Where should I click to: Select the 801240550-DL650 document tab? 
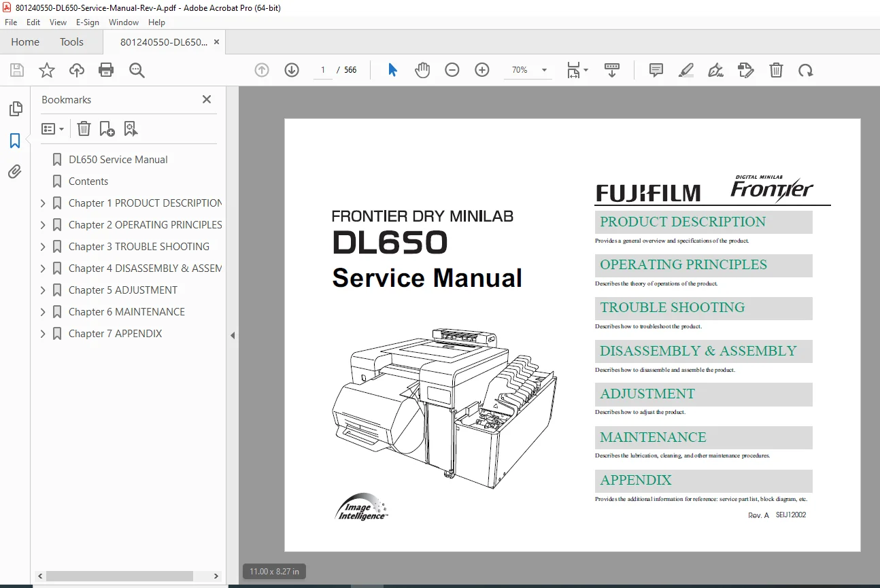point(164,42)
